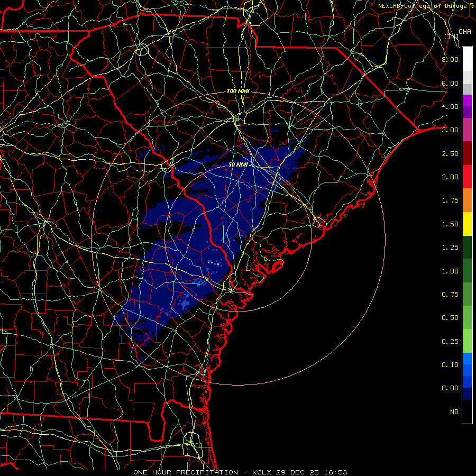The image size is (476, 476).
Task: Select the pink legend swatch beside 3.00
Action: (467, 130)
